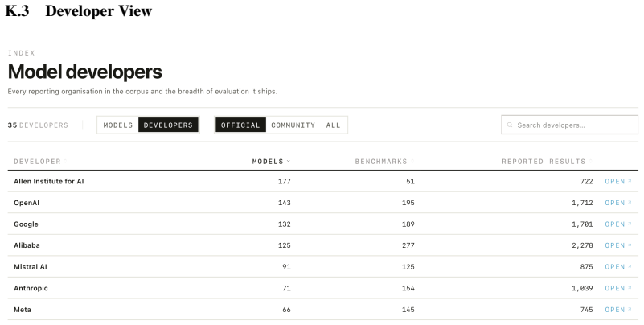Open the Allen Institute for AI row link
This screenshot has height=325, width=644.
(x=617, y=181)
